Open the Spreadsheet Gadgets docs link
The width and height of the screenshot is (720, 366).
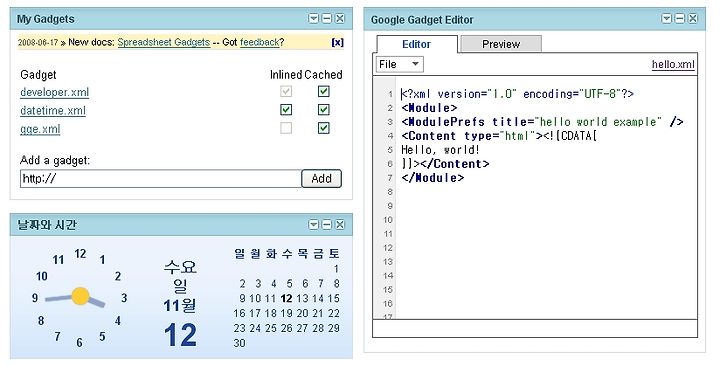[x=163, y=42]
